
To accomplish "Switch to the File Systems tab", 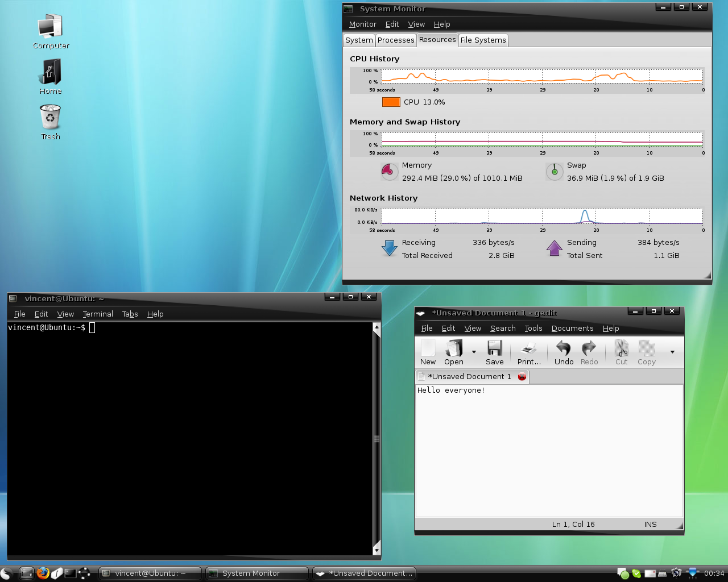I will (483, 40).
